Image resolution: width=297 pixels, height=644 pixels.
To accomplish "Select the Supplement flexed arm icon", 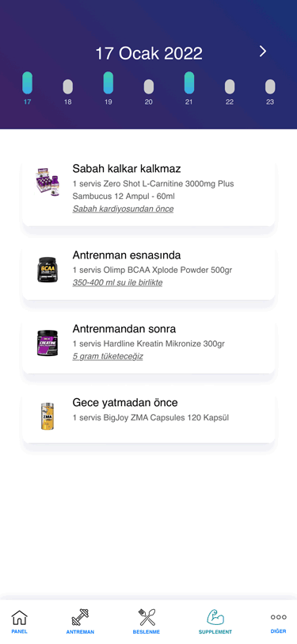I will point(215,617).
